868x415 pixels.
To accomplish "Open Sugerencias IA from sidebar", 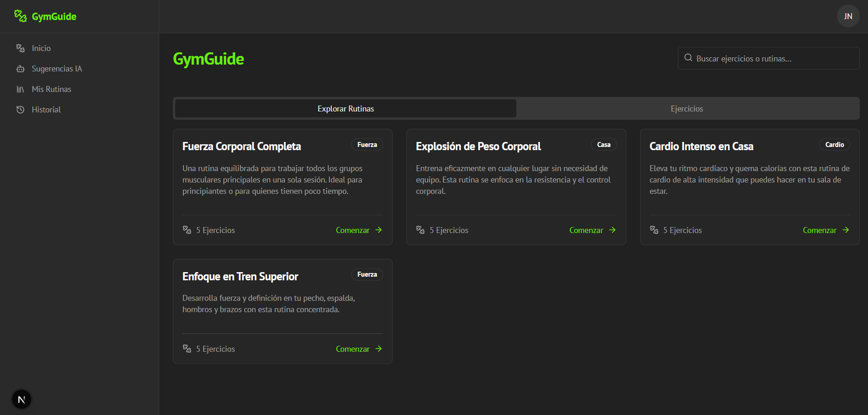I will pyautogui.click(x=57, y=69).
